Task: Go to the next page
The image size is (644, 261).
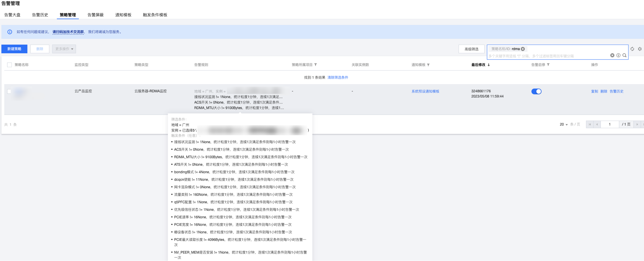Action: [x=637, y=124]
